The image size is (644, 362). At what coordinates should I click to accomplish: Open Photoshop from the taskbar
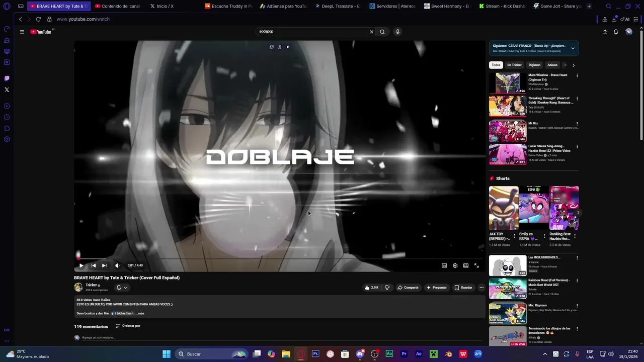pyautogui.click(x=315, y=354)
